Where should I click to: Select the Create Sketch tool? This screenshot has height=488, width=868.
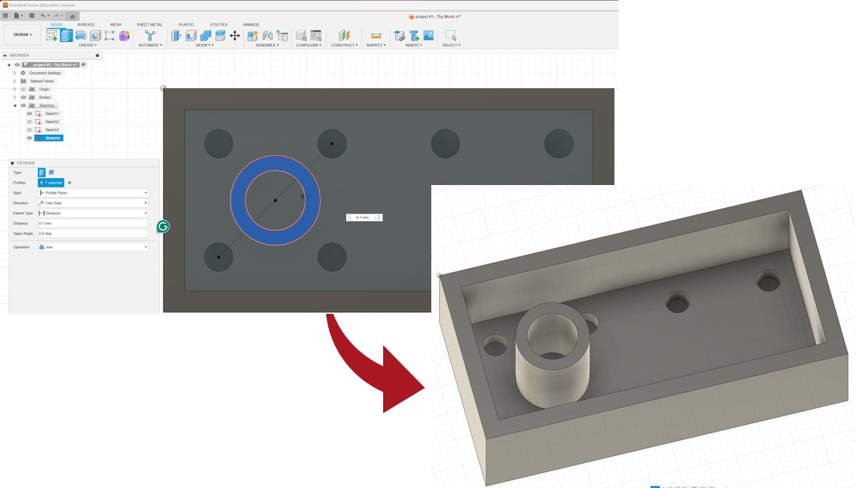[x=52, y=35]
